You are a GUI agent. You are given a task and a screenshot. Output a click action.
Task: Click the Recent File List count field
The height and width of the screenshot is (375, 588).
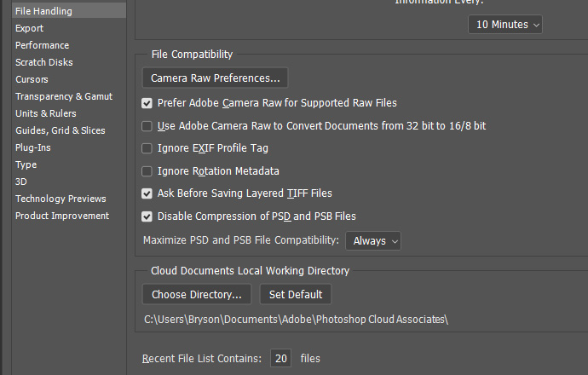pos(281,359)
